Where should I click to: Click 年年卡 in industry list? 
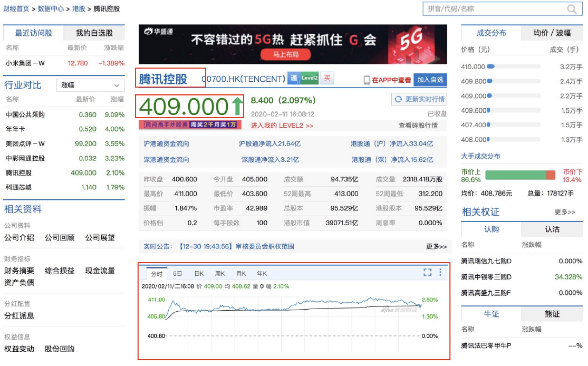coord(15,129)
